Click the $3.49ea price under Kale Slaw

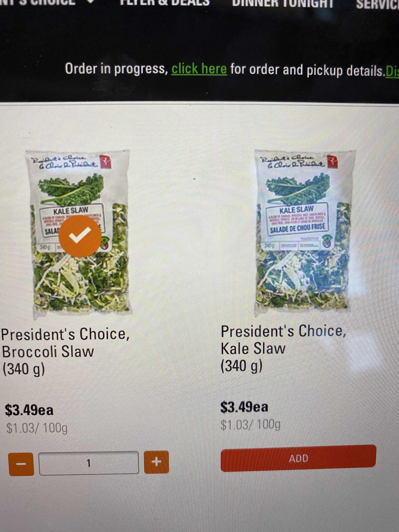pos(244,407)
